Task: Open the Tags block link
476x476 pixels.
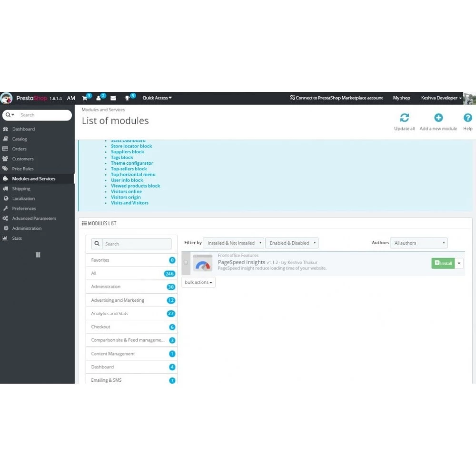Action: coord(122,158)
